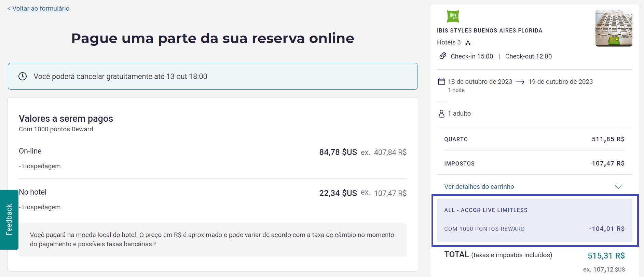
Task: Click the hotel star rating icon
Action: coord(468,43)
